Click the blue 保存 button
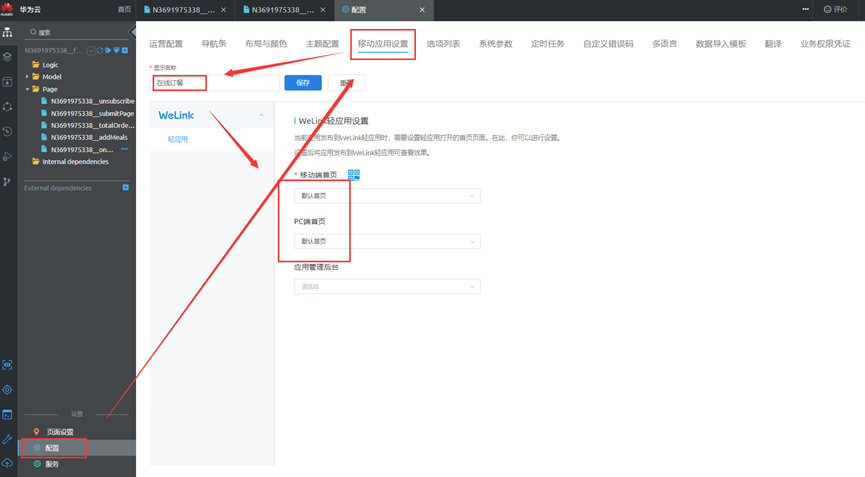865x477 pixels. pos(303,83)
